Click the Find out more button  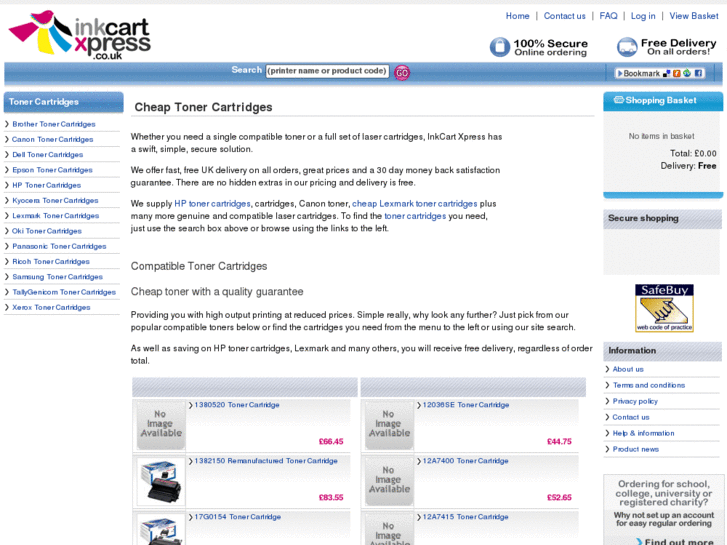pos(674,541)
